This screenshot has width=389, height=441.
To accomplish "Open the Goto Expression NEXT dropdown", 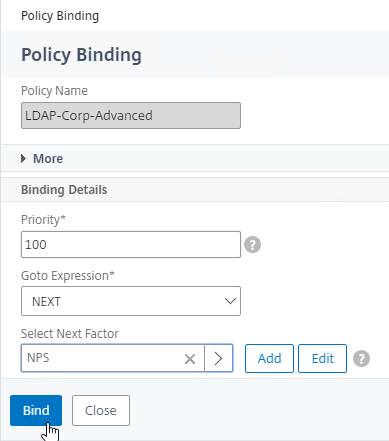I will coord(131,301).
